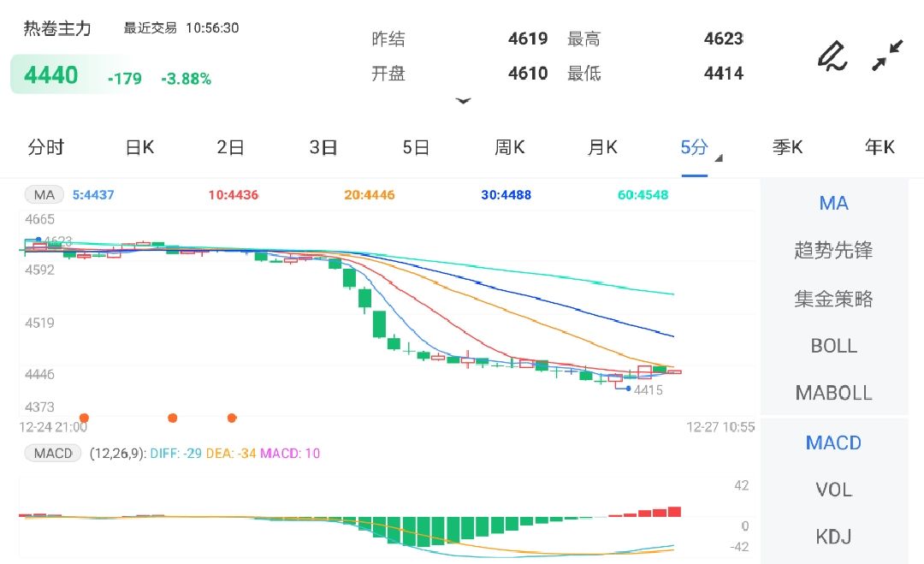Click the MACD: 10 reading
924x564 pixels.
290,454
